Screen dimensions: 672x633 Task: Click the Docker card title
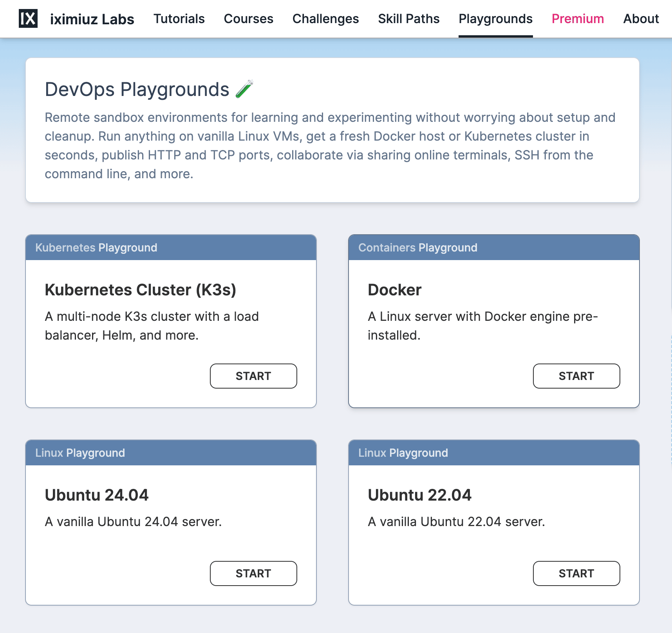pyautogui.click(x=395, y=290)
